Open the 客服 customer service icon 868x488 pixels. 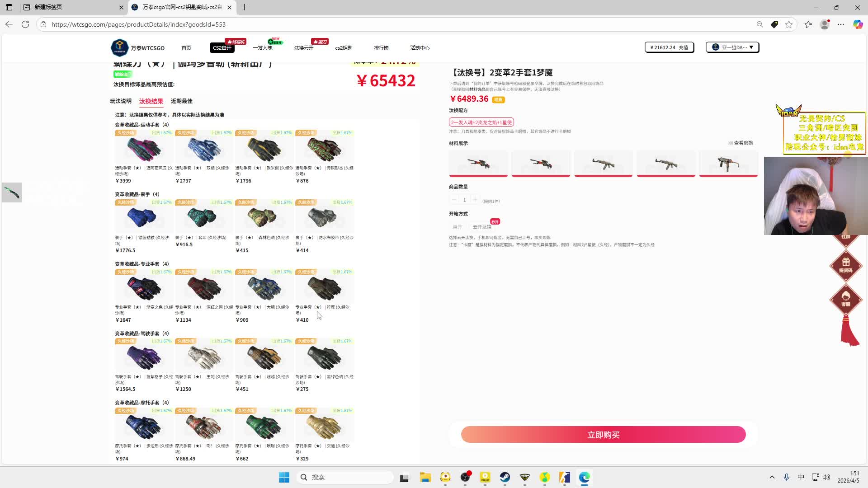pyautogui.click(x=845, y=299)
